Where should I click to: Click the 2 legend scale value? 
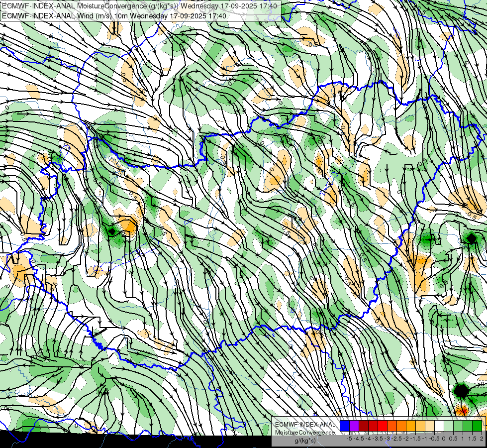(x=482, y=439)
